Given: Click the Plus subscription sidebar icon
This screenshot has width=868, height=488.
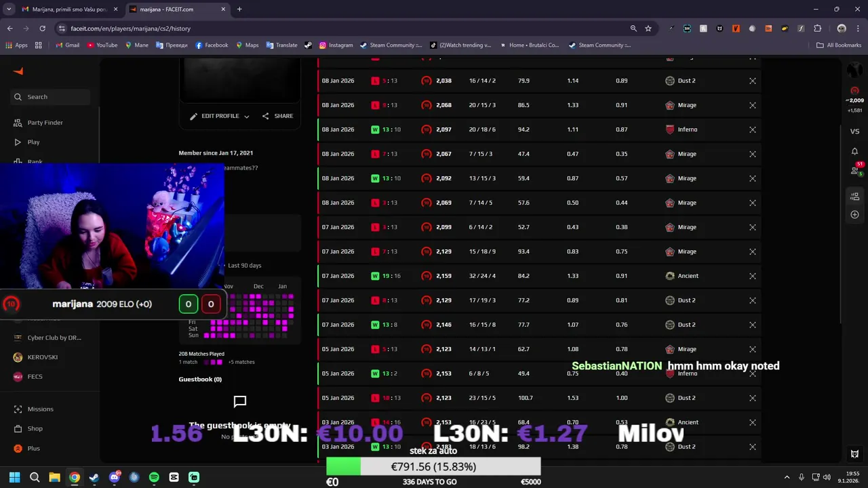Looking at the screenshot, I should click(x=18, y=448).
